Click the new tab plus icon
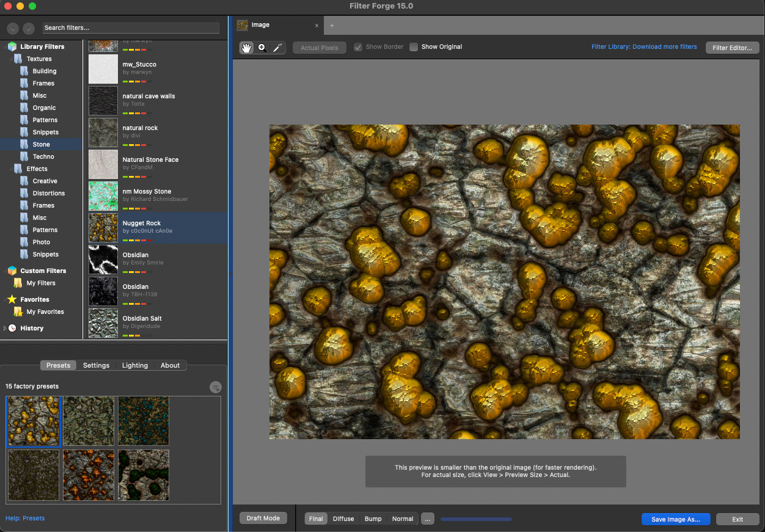 [332, 26]
